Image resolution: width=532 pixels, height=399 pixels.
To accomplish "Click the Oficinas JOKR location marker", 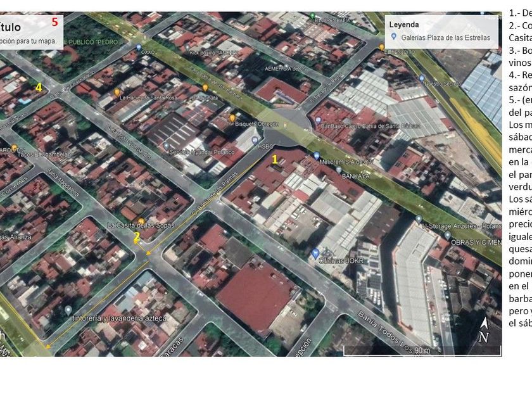I will pos(315,253).
